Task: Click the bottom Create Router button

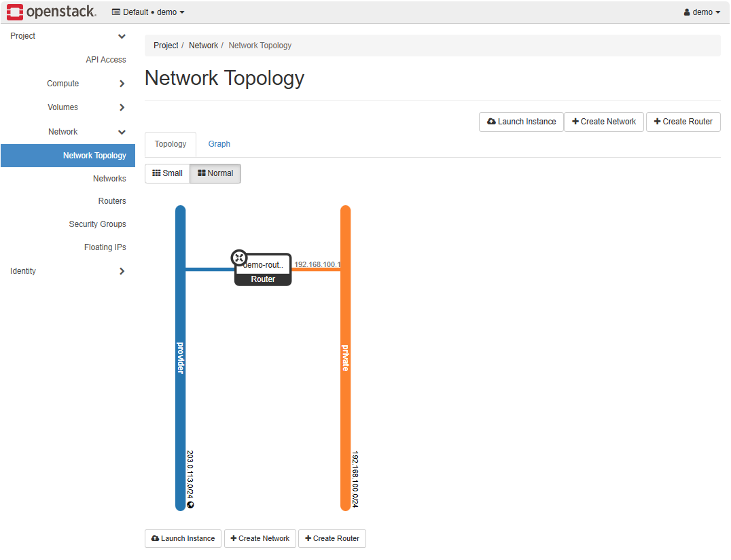Action: click(332, 538)
